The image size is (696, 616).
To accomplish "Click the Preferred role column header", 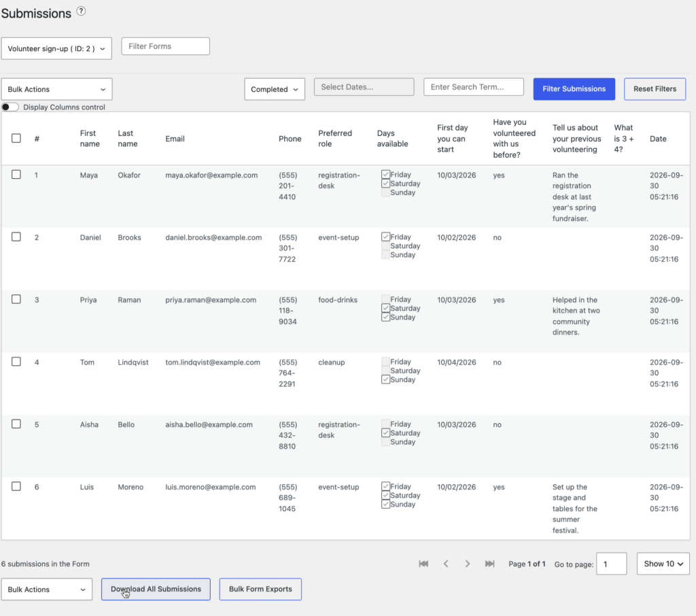I will (x=334, y=139).
